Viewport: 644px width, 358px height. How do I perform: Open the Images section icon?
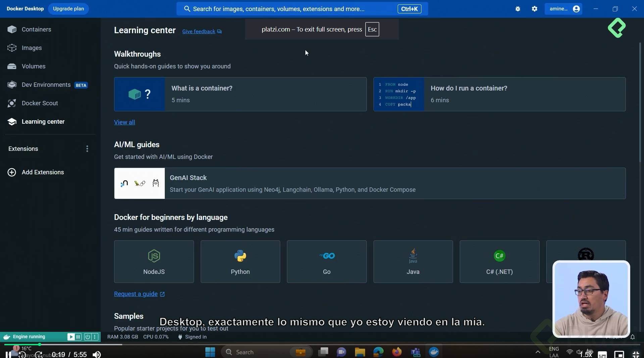point(12,48)
